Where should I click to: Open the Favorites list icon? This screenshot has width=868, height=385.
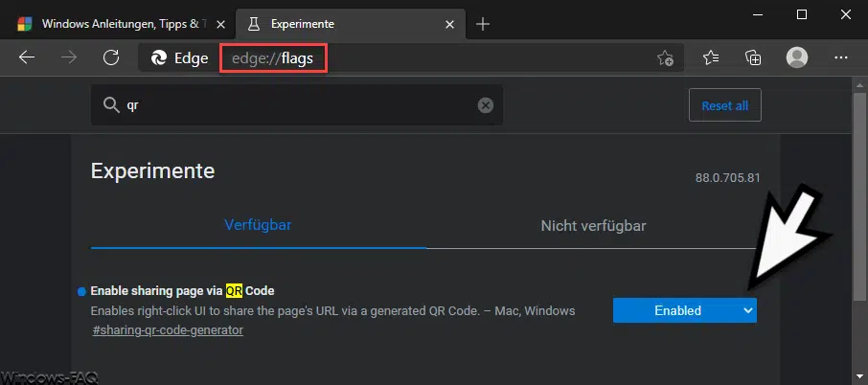pos(711,58)
